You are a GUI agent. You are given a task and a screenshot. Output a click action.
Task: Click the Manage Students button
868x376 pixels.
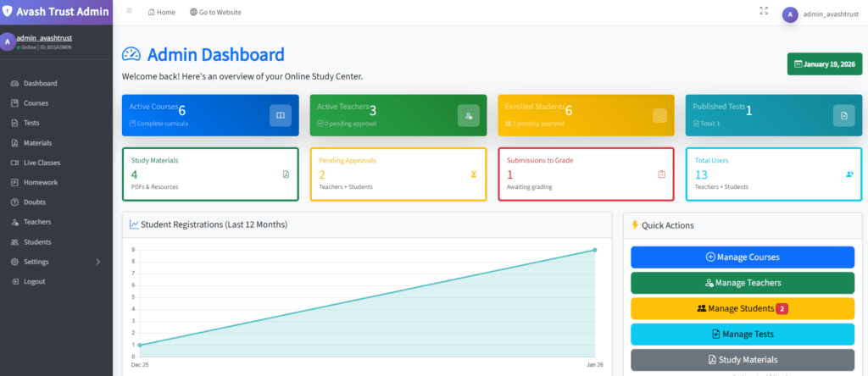pyautogui.click(x=742, y=308)
